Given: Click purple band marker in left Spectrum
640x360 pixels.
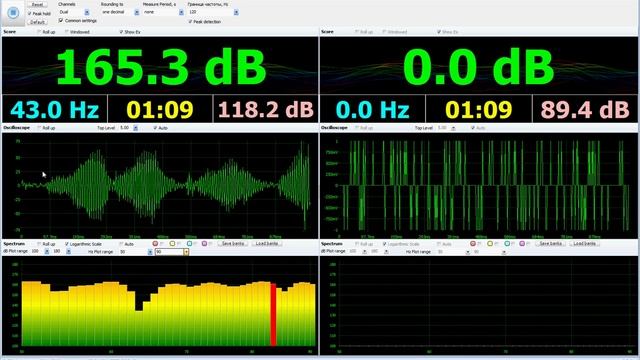Looking at the screenshot, I should coord(204,244).
